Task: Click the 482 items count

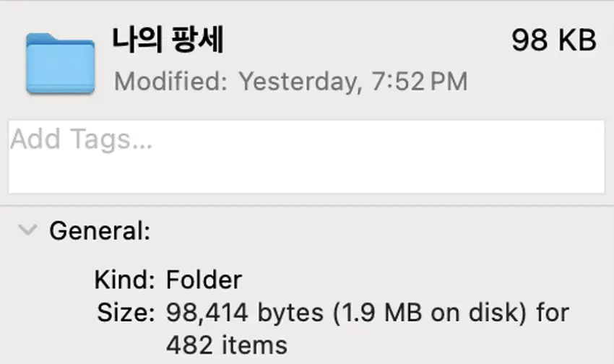Action: coord(227,344)
